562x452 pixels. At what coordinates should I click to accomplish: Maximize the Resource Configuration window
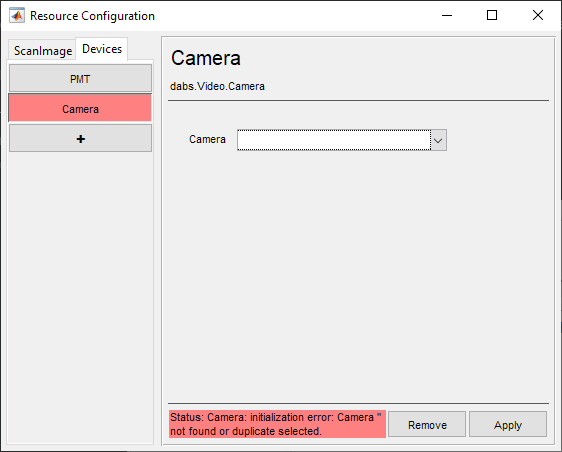coord(492,15)
